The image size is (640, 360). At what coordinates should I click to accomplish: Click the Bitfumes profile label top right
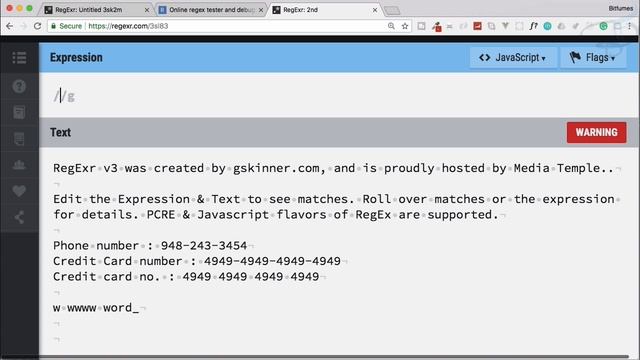point(621,8)
